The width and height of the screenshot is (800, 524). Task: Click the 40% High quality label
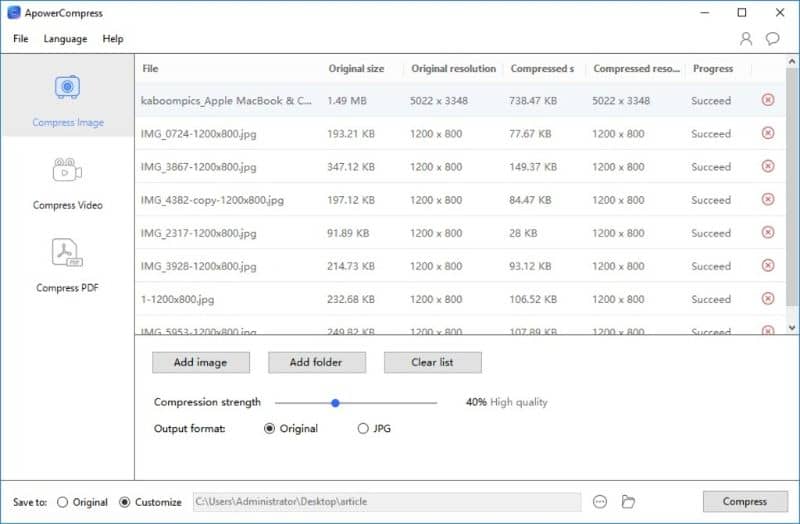[x=506, y=402]
